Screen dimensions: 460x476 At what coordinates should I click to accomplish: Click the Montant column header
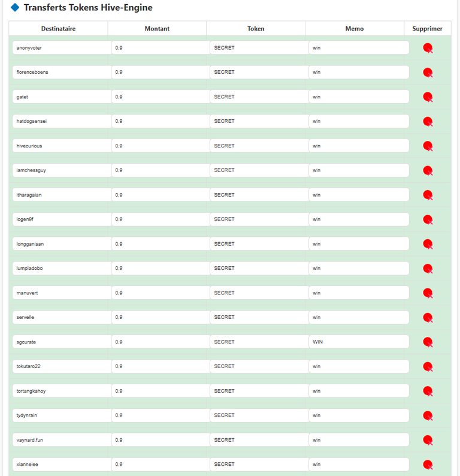point(157,29)
